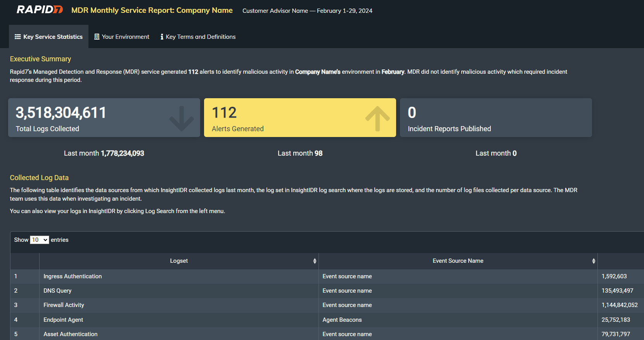Viewport: 644px width, 340px height.
Task: Click the list icon beside Key Service Statistics
Action: pos(18,37)
